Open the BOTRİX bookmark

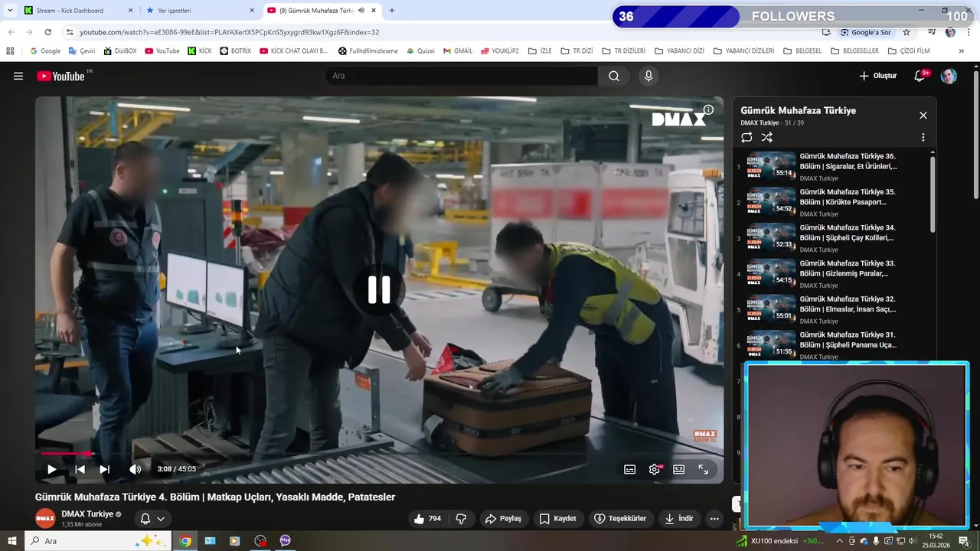pyautogui.click(x=236, y=51)
